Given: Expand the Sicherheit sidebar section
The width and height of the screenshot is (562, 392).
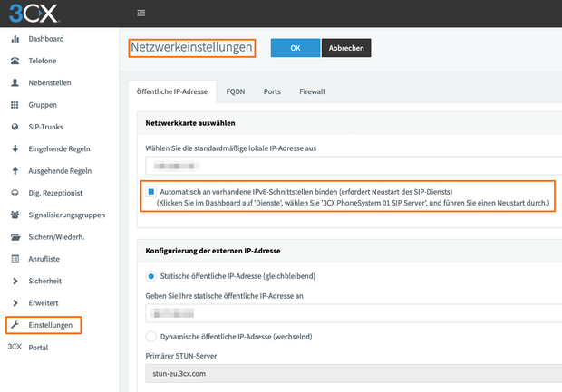Looking at the screenshot, I should [15, 281].
